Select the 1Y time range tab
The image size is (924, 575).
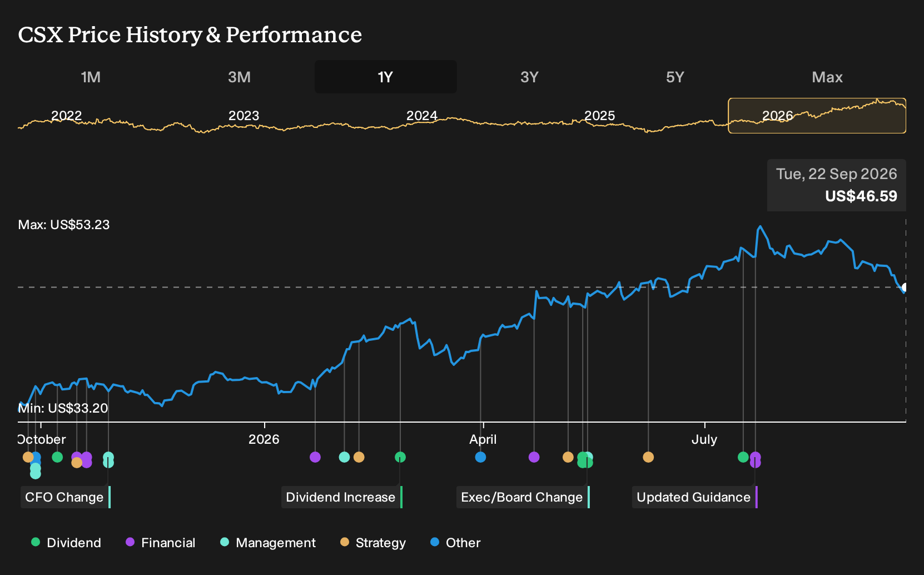(386, 77)
